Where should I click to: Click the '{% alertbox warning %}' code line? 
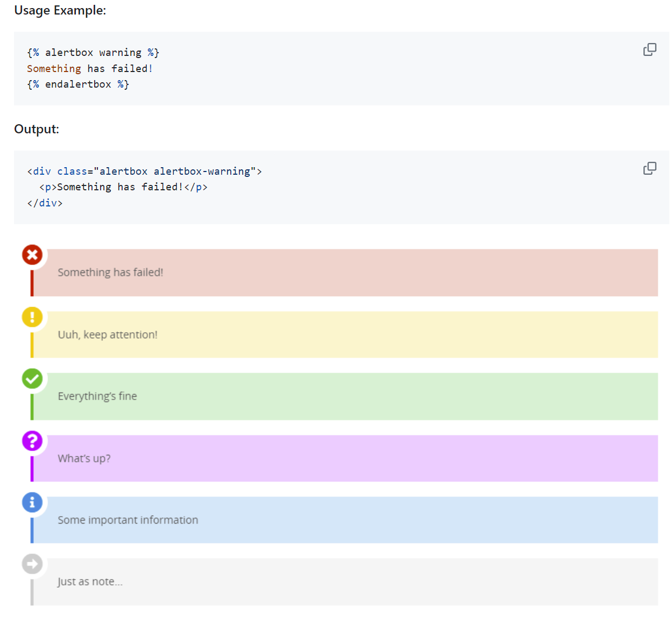click(x=93, y=53)
